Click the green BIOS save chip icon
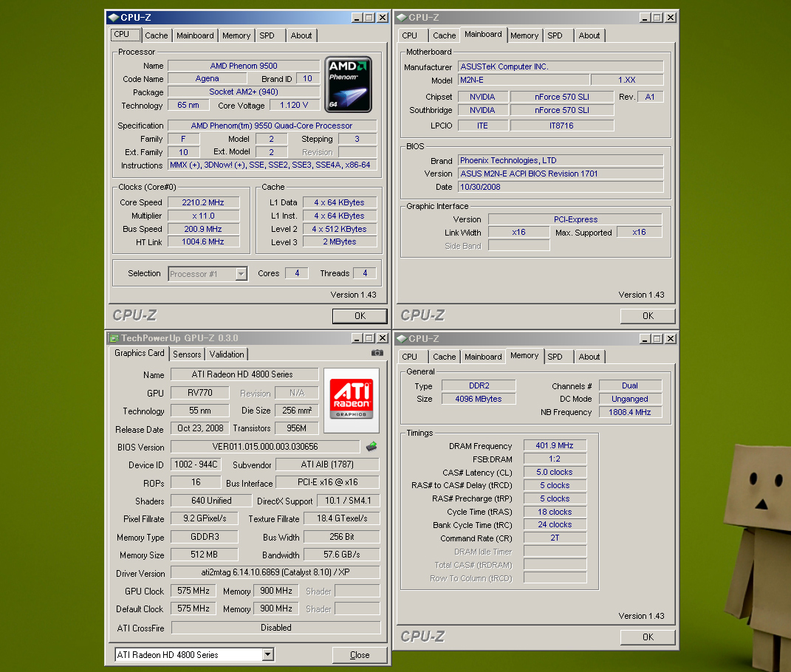Image resolution: width=791 pixels, height=672 pixels. 372,446
